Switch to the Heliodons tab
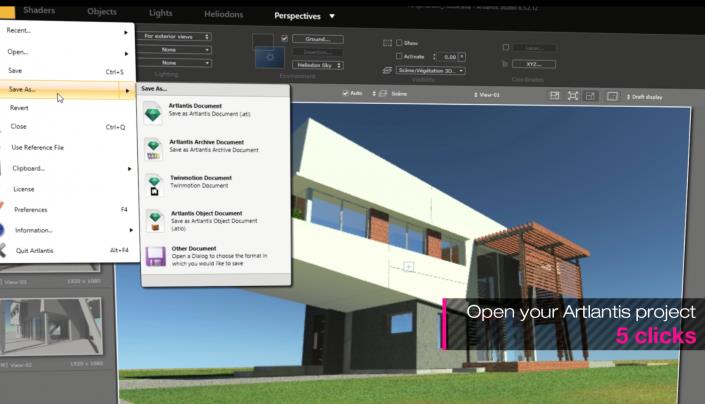Screen dimensions: 705x404 (x=223, y=14)
